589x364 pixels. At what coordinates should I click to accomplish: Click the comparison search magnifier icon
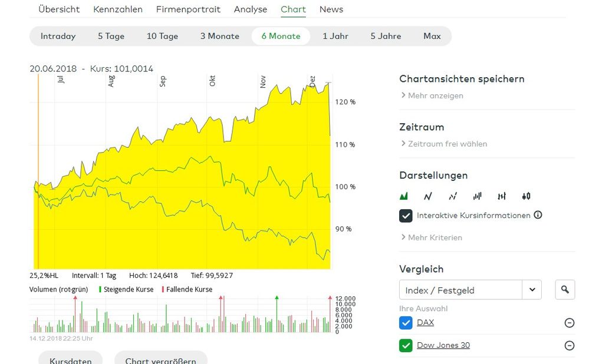point(565,289)
